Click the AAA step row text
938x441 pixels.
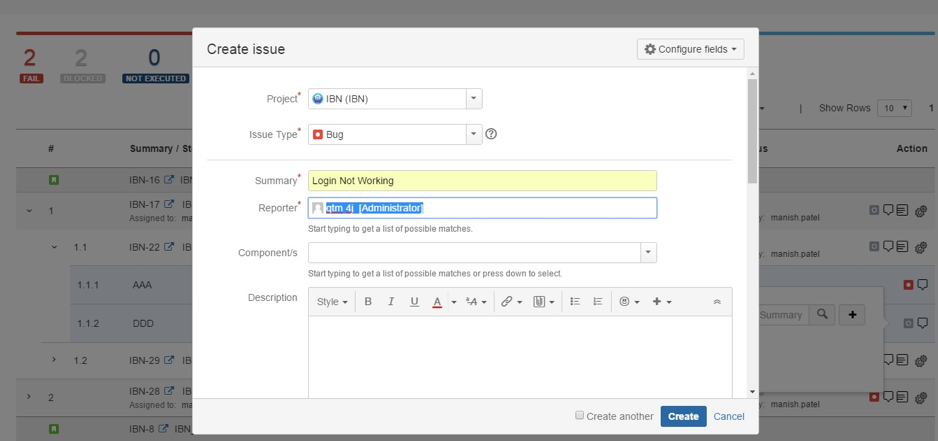point(142,285)
